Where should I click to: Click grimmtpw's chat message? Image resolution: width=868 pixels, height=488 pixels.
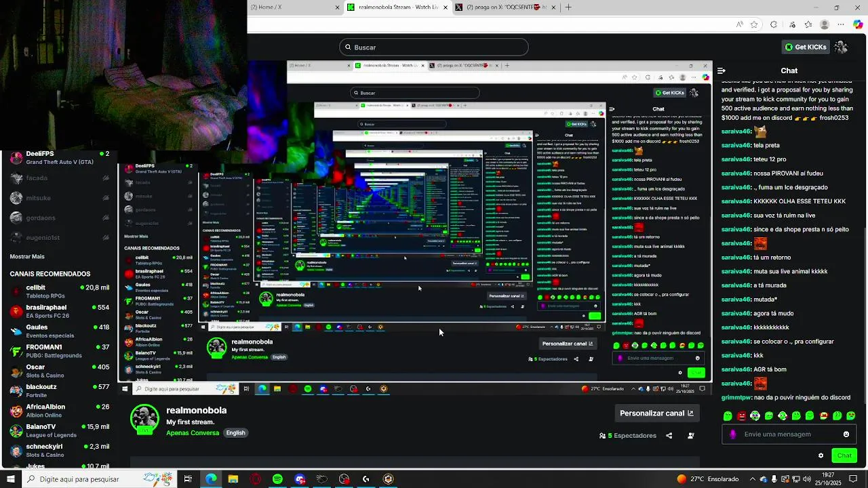pyautogui.click(x=786, y=398)
